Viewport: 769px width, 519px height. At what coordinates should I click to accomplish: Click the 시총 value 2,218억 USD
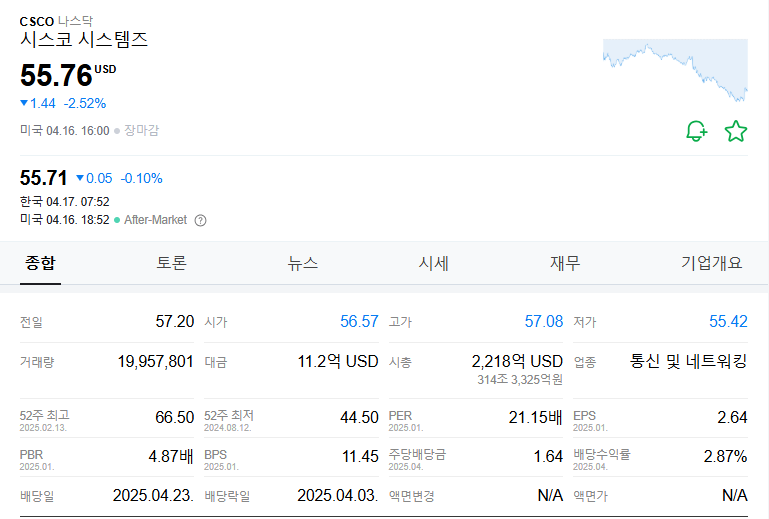click(517, 362)
